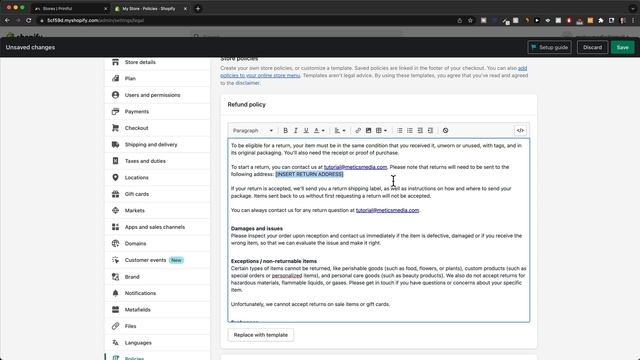Image resolution: width=640 pixels, height=360 pixels.
Task: Click the first tutorial@meticsmedia.com email link
Action: point(355,167)
